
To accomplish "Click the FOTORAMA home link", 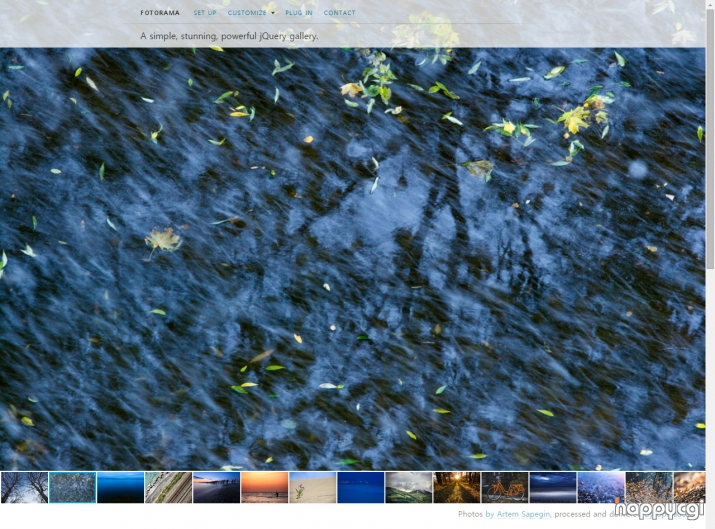I will pyautogui.click(x=160, y=13).
